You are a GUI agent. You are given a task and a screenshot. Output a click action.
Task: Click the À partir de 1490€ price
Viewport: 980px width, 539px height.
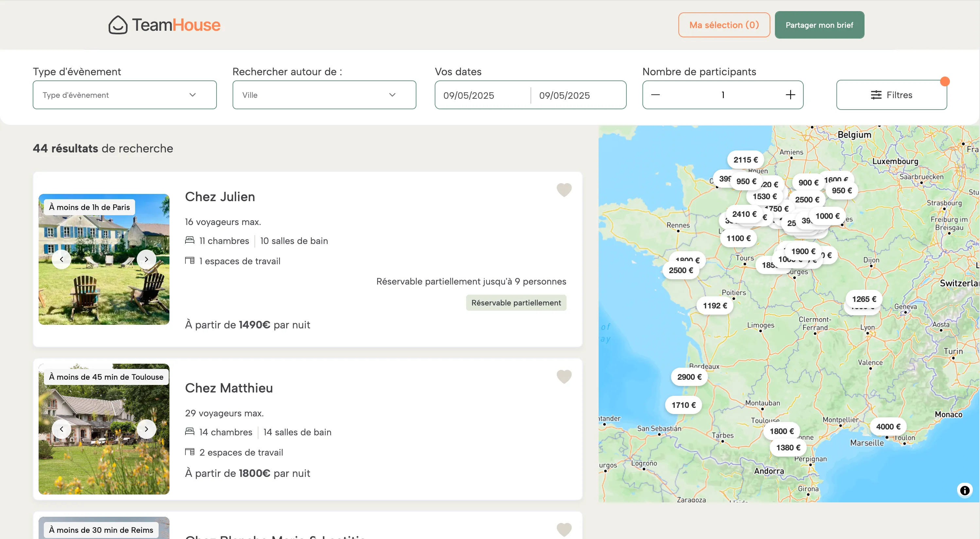click(247, 325)
